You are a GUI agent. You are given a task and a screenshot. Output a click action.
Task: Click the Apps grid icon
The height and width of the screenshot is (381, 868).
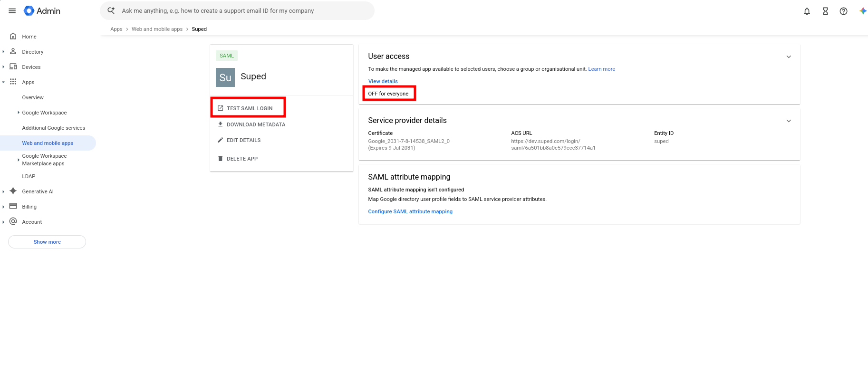pyautogui.click(x=13, y=82)
